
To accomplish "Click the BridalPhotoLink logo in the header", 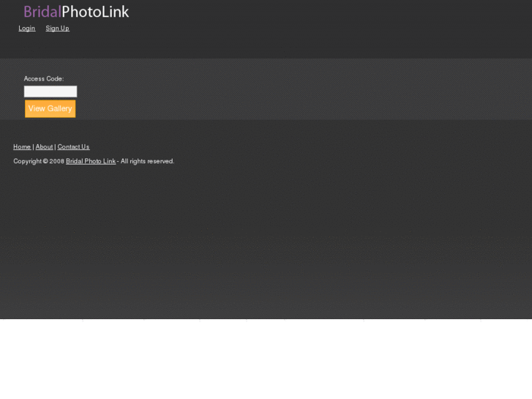I will 76,12.
